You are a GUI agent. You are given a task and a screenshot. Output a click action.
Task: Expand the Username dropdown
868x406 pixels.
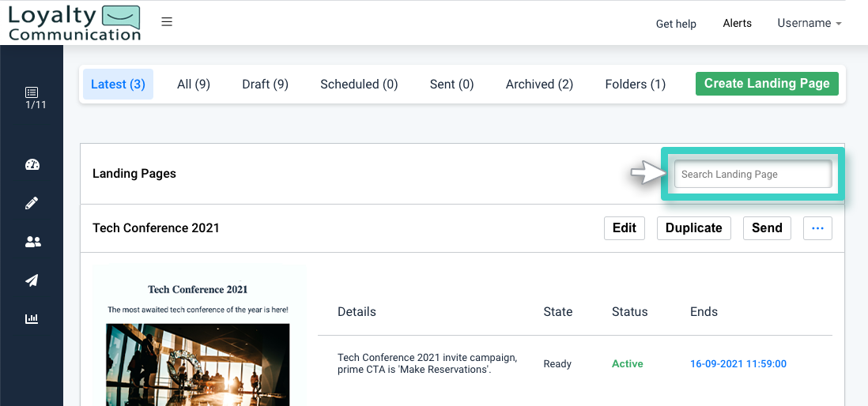coord(810,23)
